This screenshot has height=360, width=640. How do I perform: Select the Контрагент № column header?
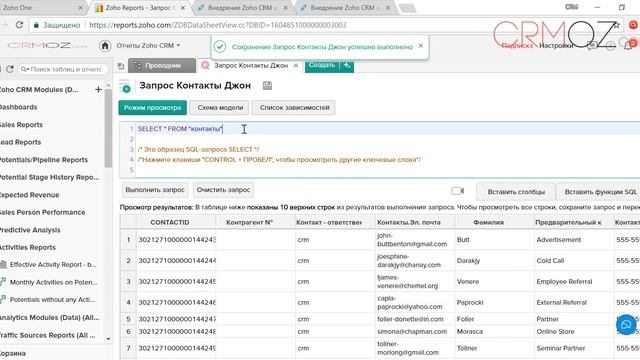pos(255,222)
